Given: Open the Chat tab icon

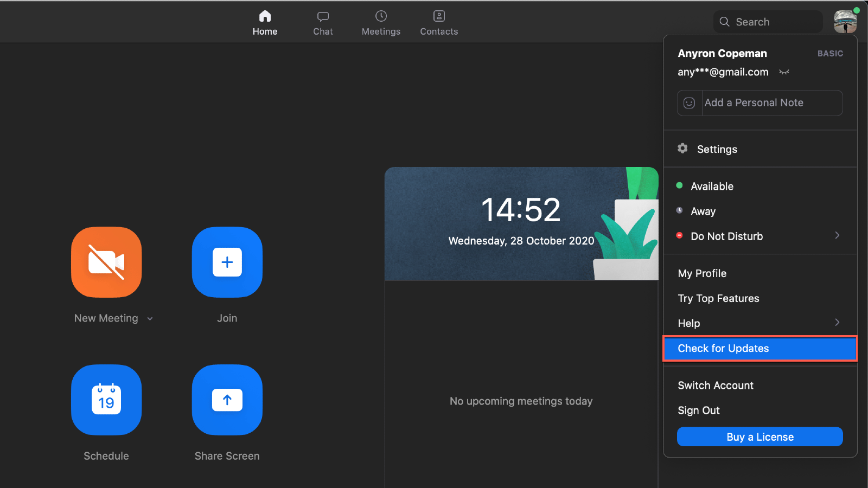Looking at the screenshot, I should (x=323, y=17).
